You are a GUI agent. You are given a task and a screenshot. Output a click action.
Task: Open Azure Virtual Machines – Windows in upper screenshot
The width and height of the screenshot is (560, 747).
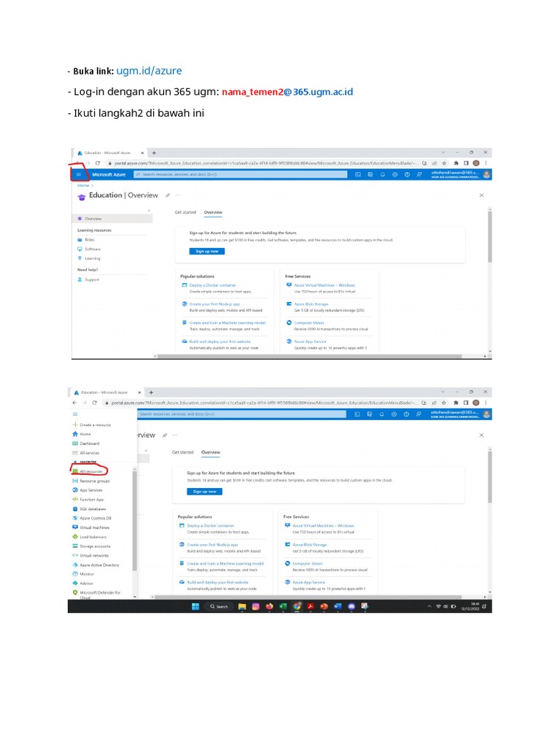[x=324, y=285]
